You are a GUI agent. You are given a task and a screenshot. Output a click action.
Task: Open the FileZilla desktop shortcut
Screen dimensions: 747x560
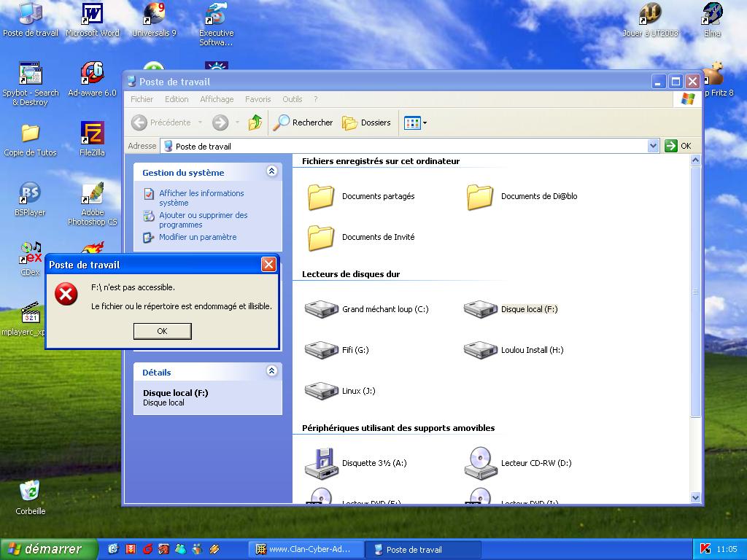coord(92,139)
